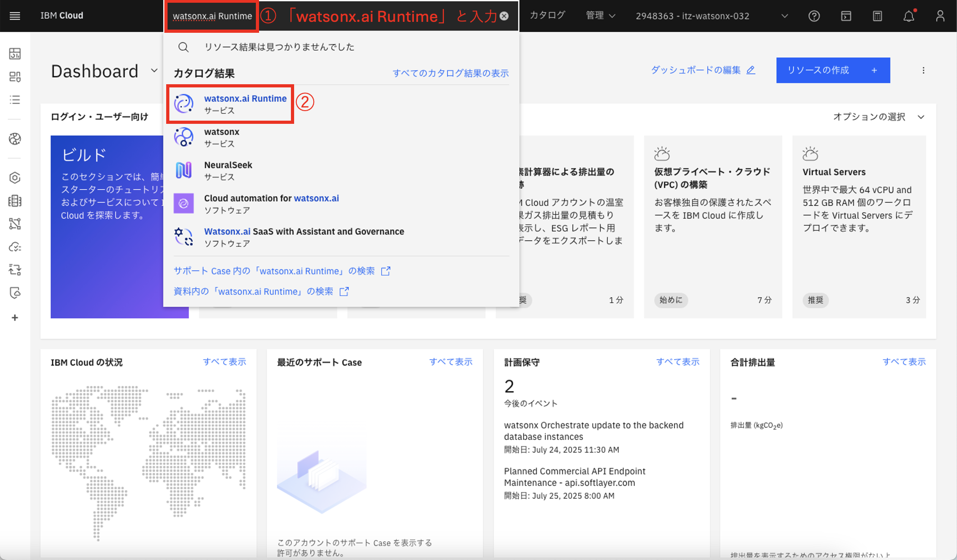Open the カタログ menu item

pyautogui.click(x=547, y=15)
